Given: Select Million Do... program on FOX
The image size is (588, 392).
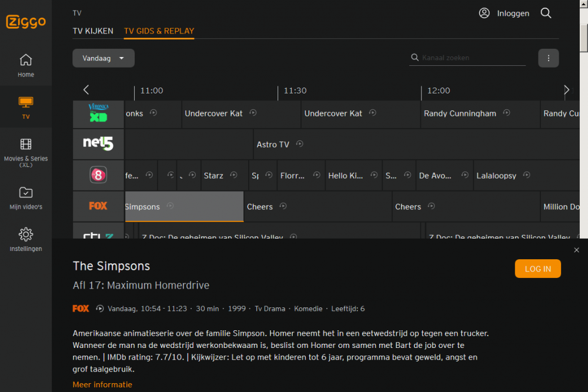Looking at the screenshot, I should tap(560, 206).
